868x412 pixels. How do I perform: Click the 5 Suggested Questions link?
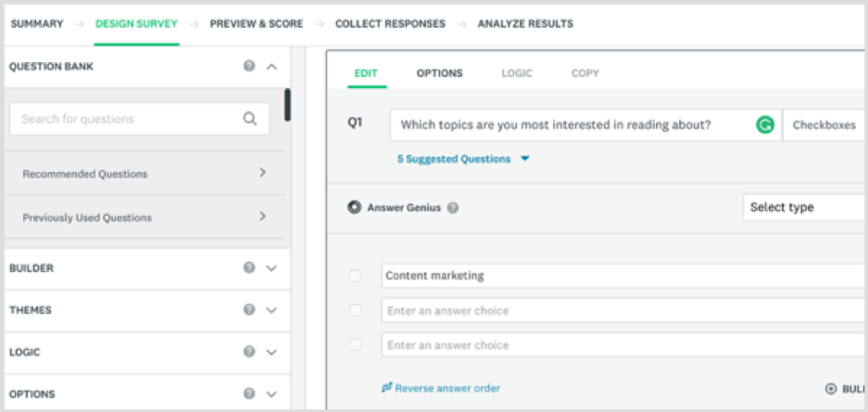[454, 159]
